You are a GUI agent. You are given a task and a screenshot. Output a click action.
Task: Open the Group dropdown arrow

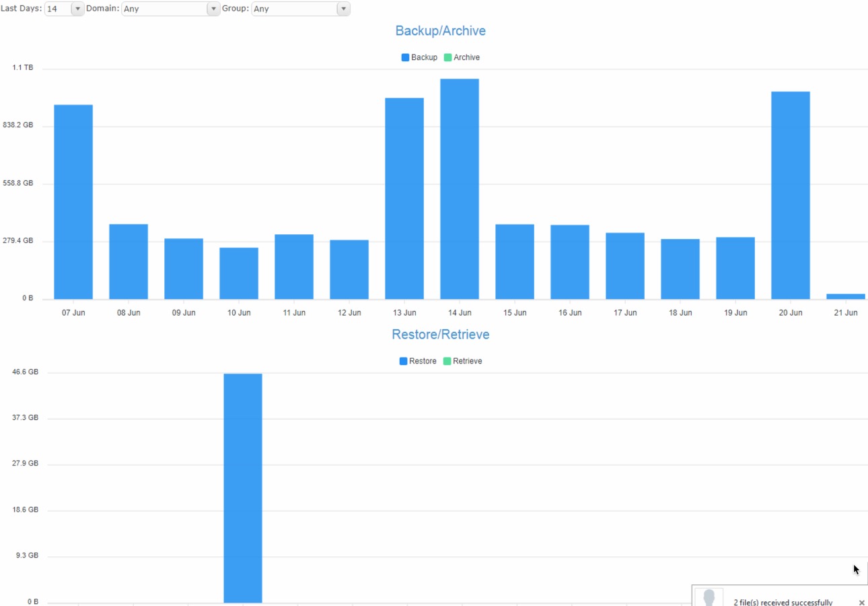tap(343, 9)
